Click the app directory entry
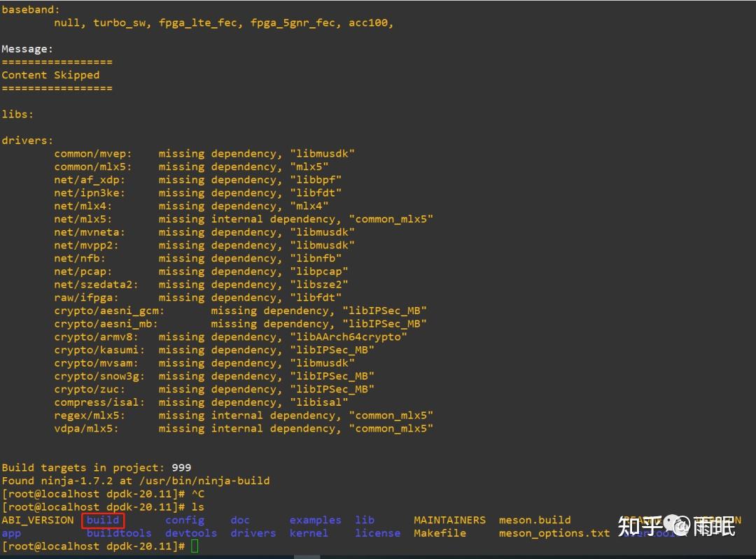 (11, 533)
